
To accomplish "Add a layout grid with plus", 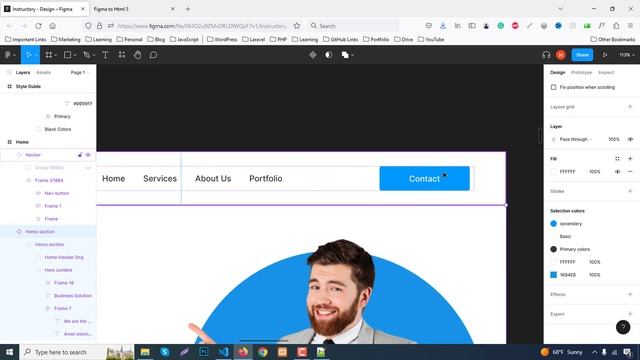I will tap(630, 107).
